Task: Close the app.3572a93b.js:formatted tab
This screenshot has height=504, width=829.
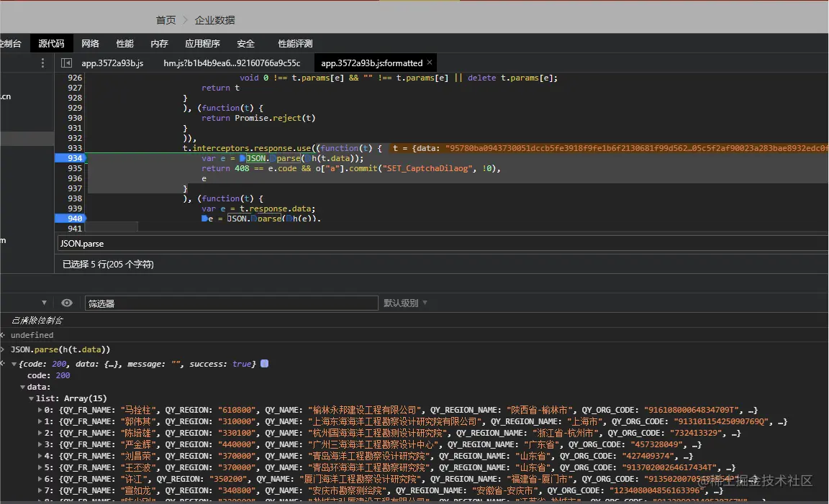Action: [430, 63]
